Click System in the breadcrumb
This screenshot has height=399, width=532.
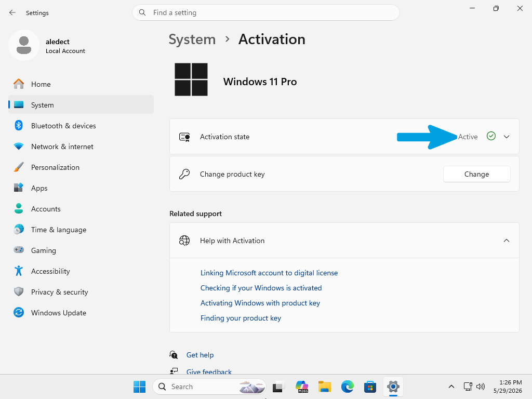click(192, 39)
